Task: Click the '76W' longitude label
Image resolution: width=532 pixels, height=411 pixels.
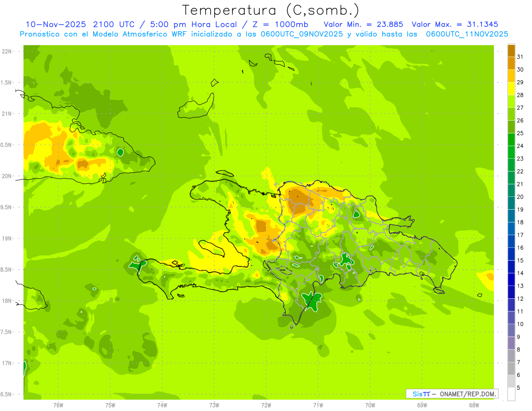Action: [58, 405]
